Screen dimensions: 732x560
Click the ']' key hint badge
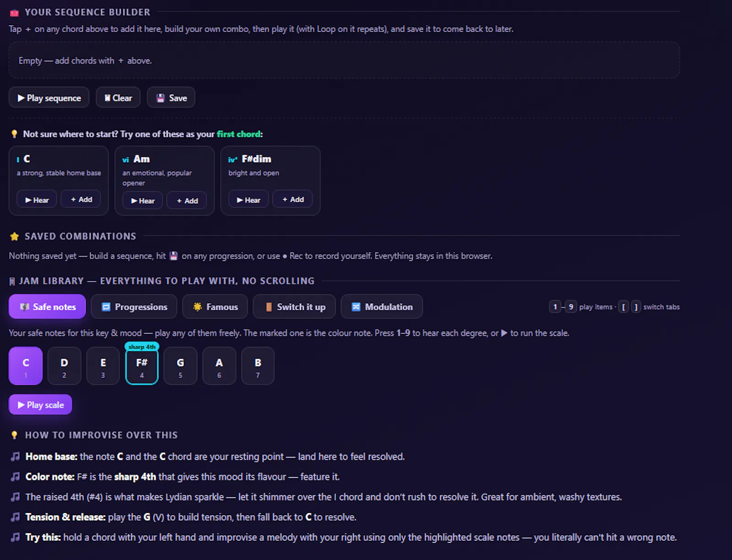click(636, 307)
